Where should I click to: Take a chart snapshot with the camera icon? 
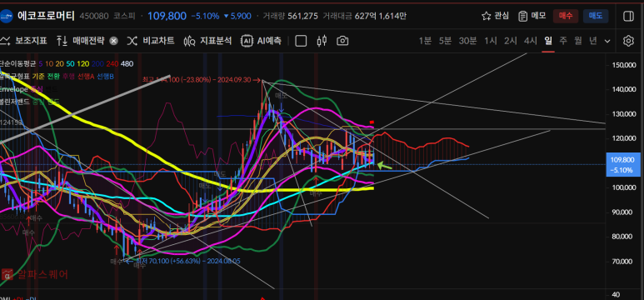point(342,41)
